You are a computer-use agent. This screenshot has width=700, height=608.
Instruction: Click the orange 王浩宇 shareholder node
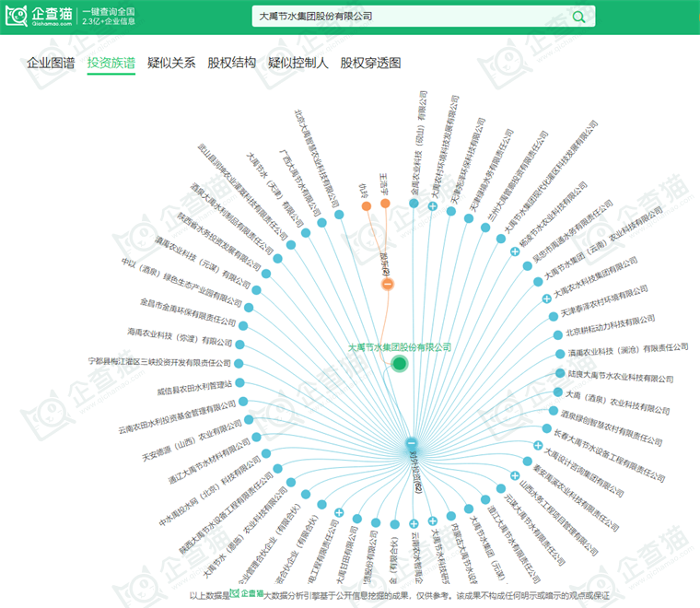pos(385,204)
